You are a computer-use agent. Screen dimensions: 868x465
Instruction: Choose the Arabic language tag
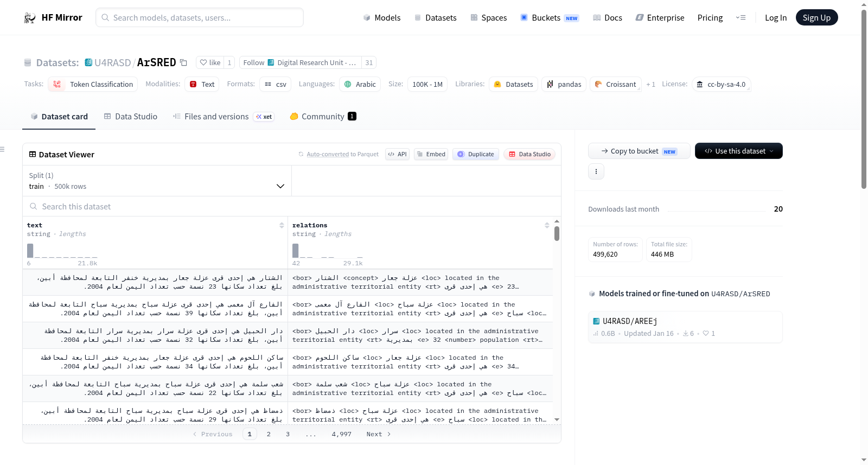point(360,84)
